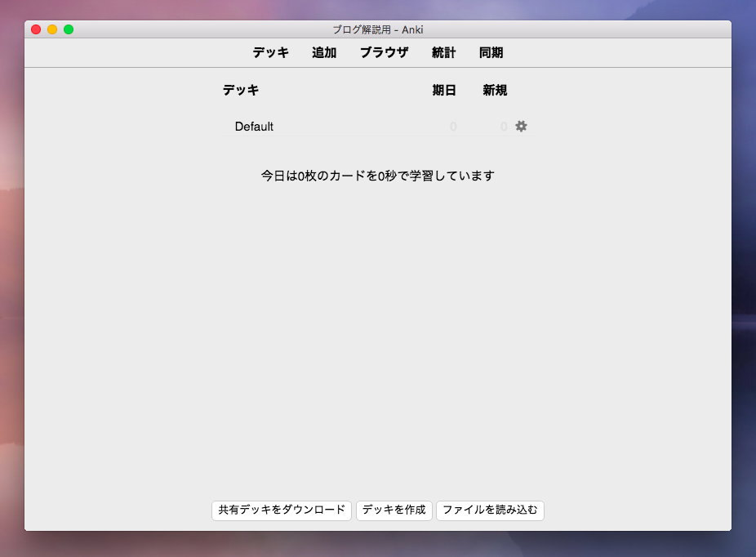Click the 新規 column header
Viewport: 756px width, 557px height.
click(x=496, y=91)
